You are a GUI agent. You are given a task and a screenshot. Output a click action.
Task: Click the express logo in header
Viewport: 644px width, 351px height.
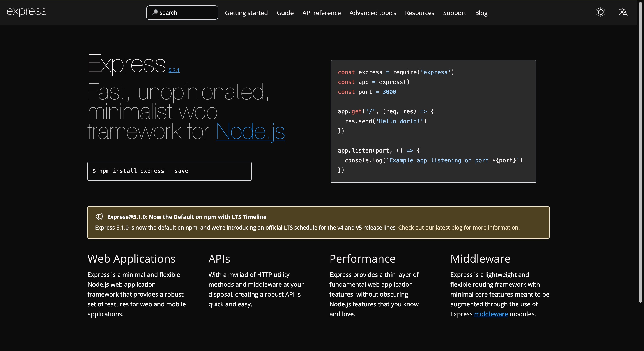click(27, 12)
